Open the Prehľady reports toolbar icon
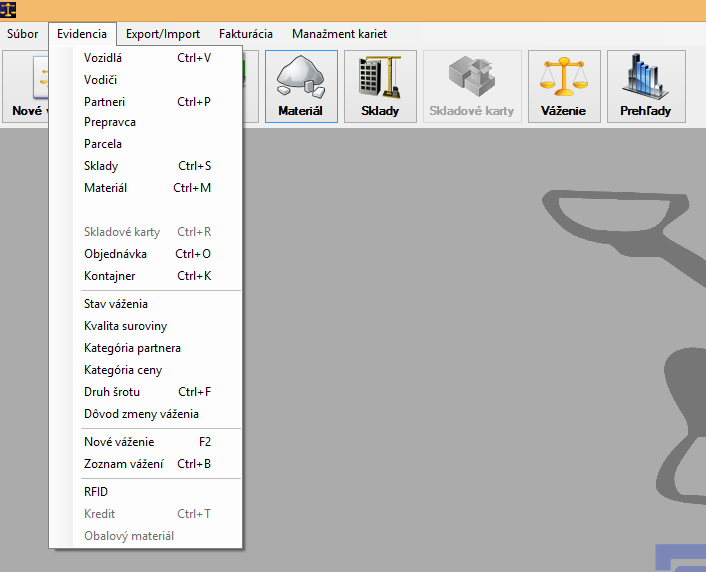Image resolution: width=706 pixels, height=572 pixels. tap(644, 86)
